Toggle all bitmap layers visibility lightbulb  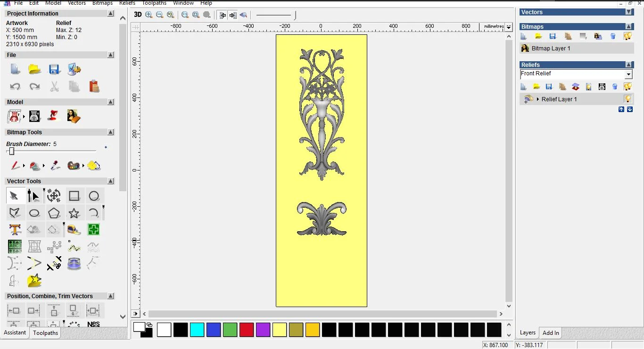click(x=627, y=36)
